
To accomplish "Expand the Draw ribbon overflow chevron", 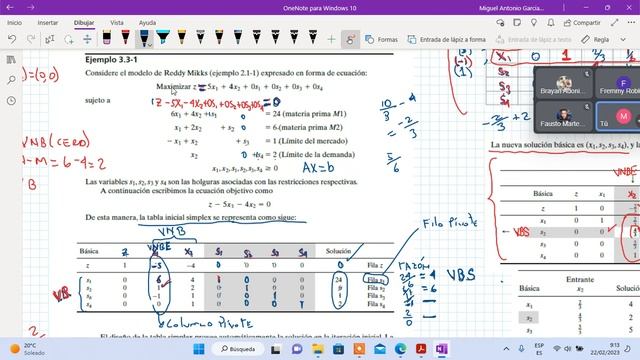I will point(623,39).
